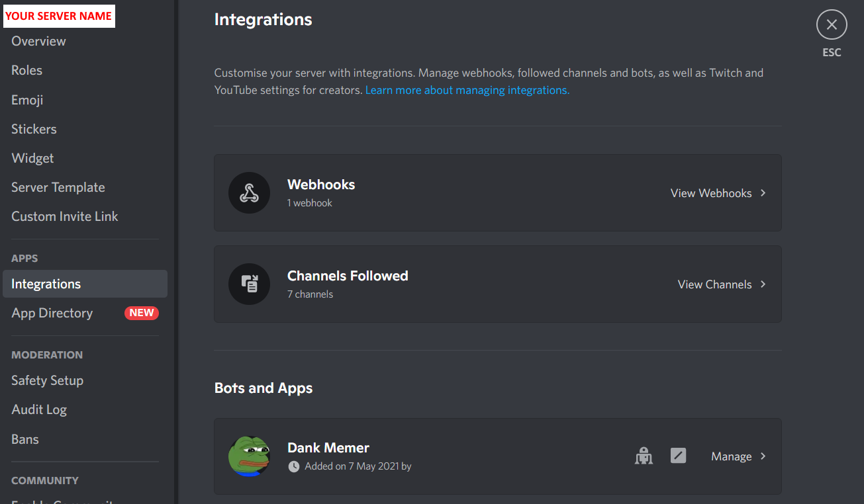Image resolution: width=864 pixels, height=504 pixels.
Task: Open Server Template settings
Action: pyautogui.click(x=58, y=187)
